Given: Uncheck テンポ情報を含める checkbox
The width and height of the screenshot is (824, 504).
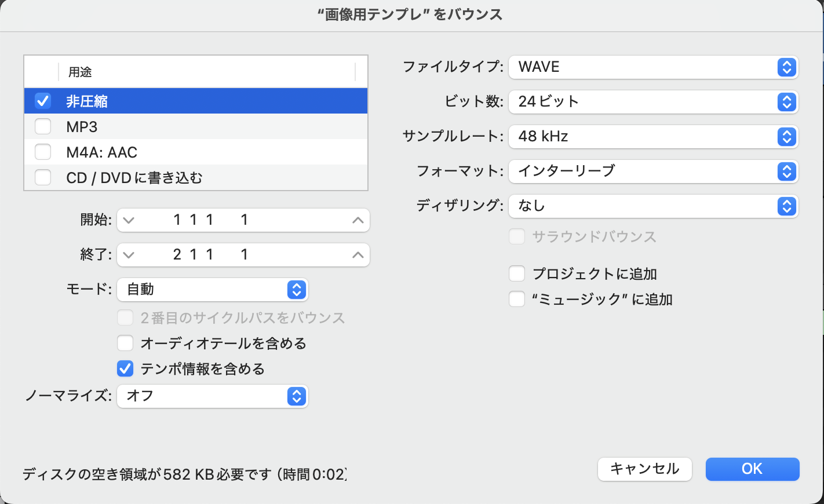Looking at the screenshot, I should 125,368.
